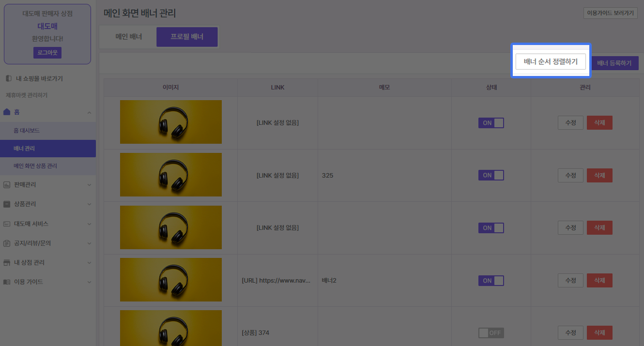644x346 pixels.
Task: Disable the toggle for banner memo 325
Action: (491, 175)
